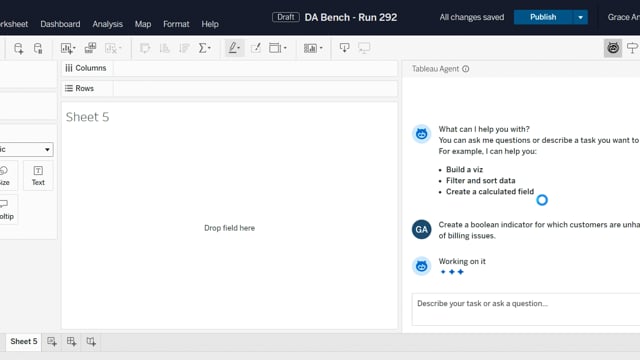Open the Publish dropdown arrow
This screenshot has height=360, width=640.
[x=580, y=17]
